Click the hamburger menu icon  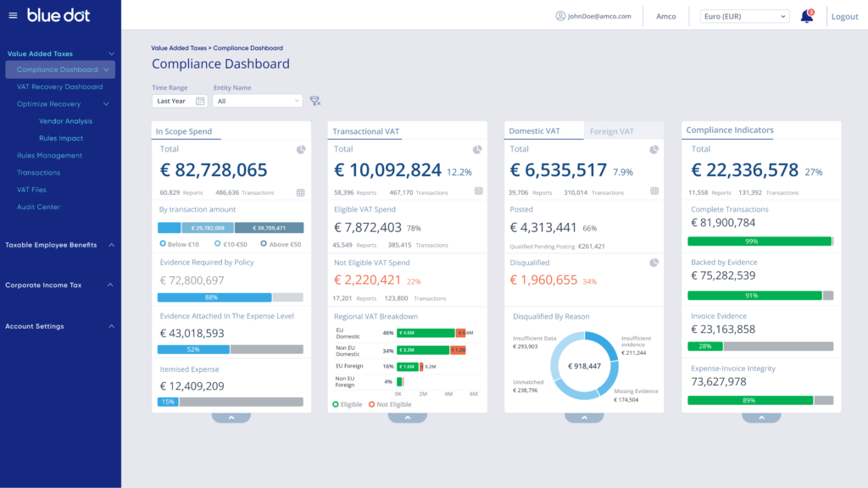[x=13, y=15]
